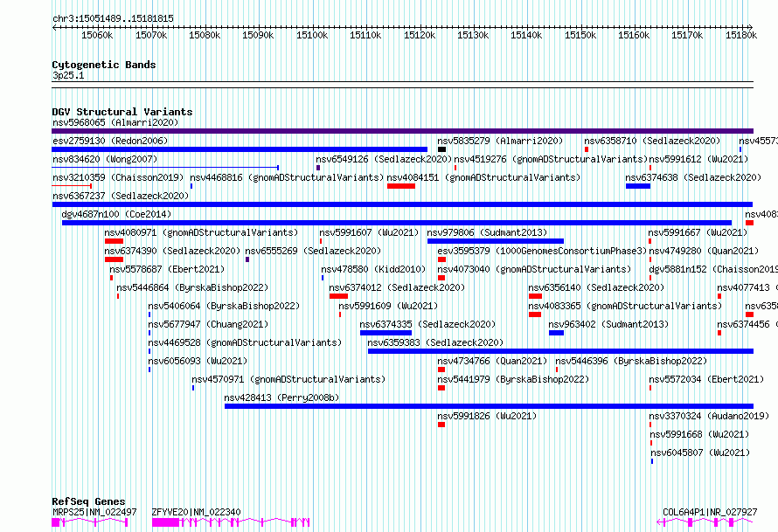Screen dimensions: 778x532
Task: Click nsv5441979 (ByrskaBishop2022) label
Action: pos(513,379)
